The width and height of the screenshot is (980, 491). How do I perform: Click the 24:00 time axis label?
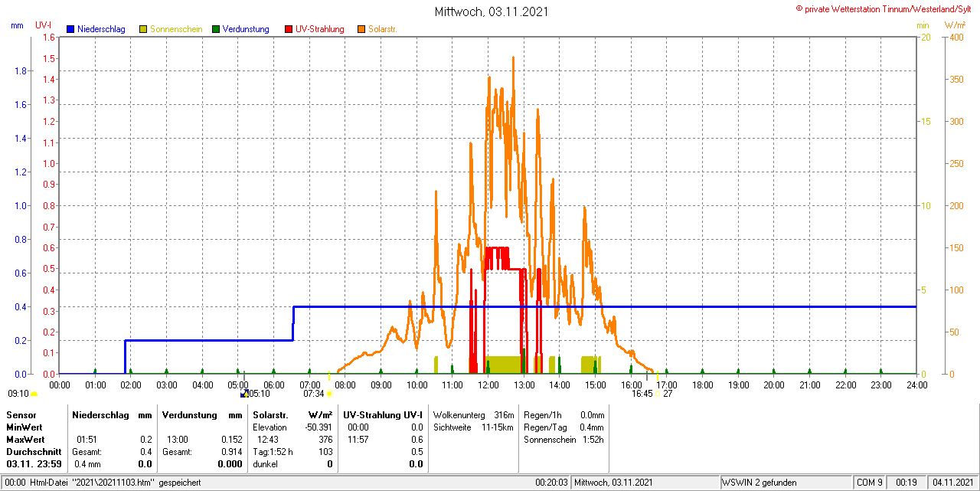point(916,385)
